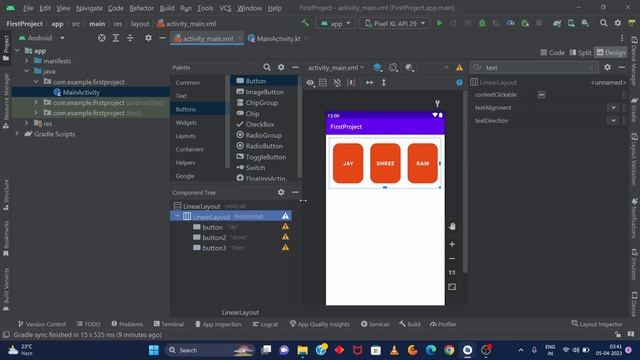Expand the manifests folder

click(27, 61)
